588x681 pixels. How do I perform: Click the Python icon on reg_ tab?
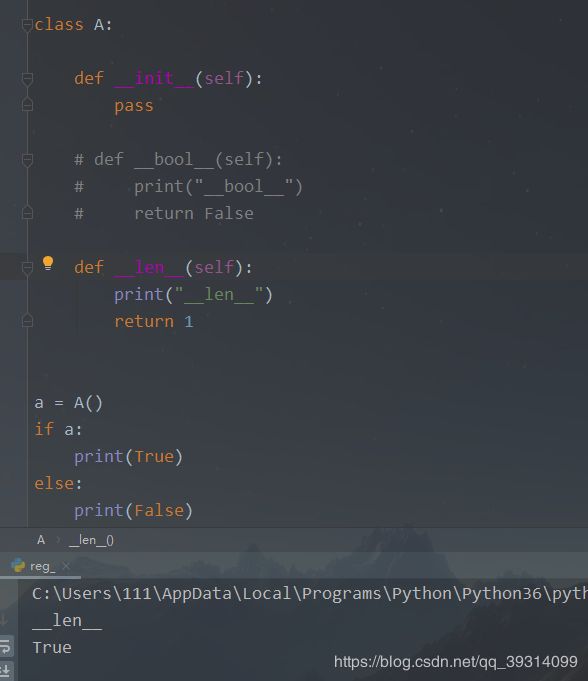18,565
